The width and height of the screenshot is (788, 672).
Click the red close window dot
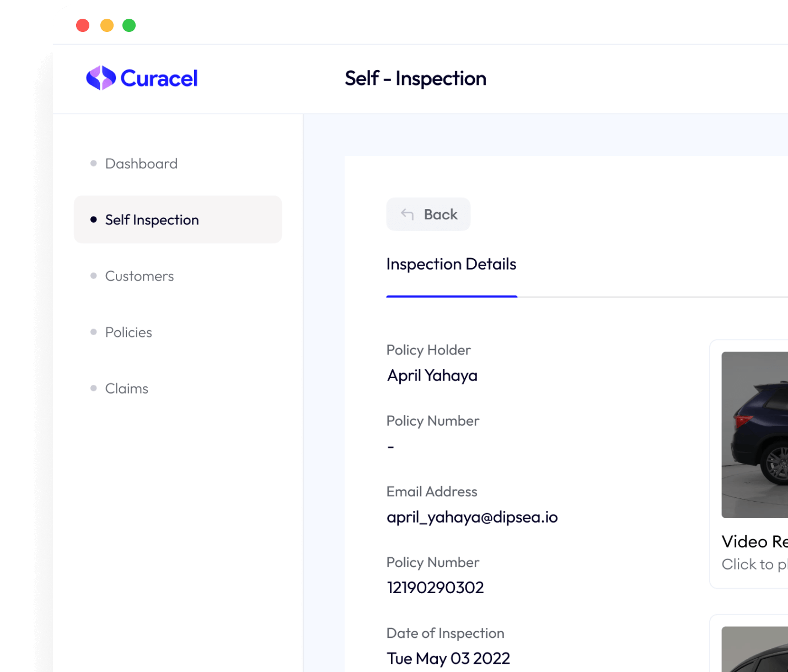[x=83, y=25]
